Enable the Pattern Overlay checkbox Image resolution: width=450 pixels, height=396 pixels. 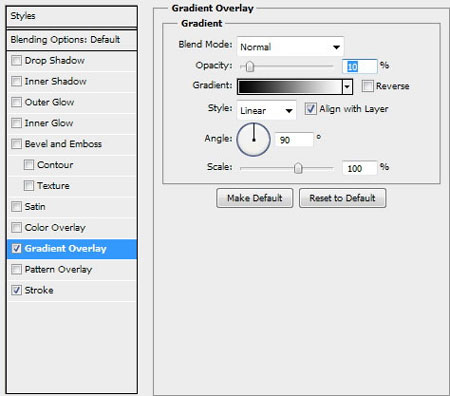point(16,269)
